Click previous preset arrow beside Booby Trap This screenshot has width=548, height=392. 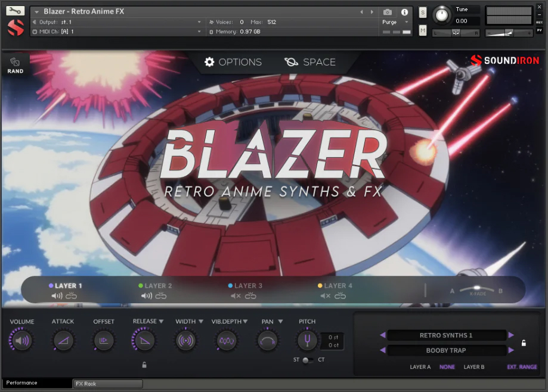[383, 350]
